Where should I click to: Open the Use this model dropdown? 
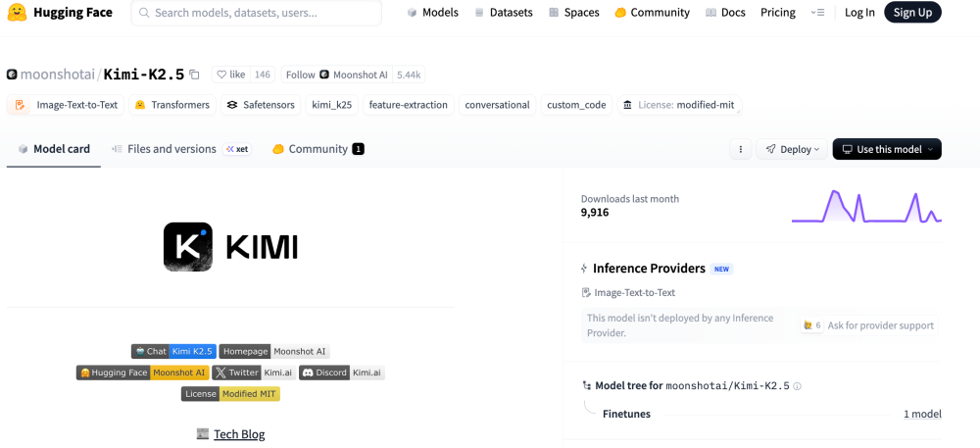coord(886,149)
